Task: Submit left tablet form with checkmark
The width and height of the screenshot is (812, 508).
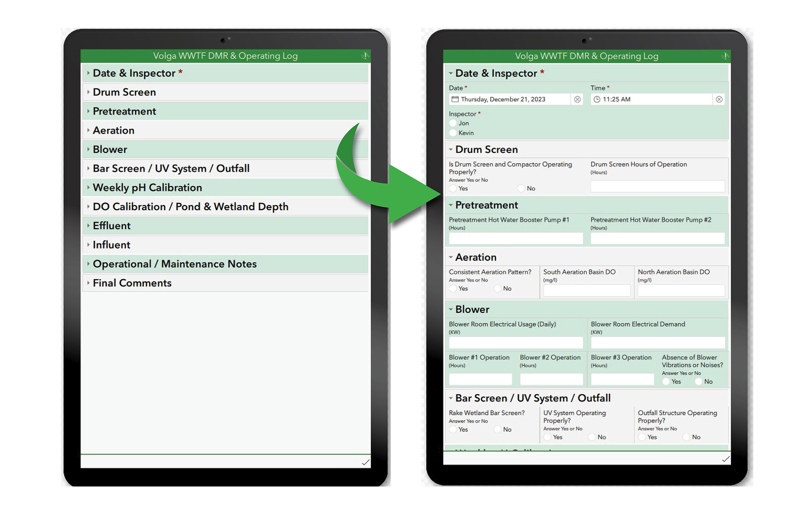Action: tap(365, 462)
